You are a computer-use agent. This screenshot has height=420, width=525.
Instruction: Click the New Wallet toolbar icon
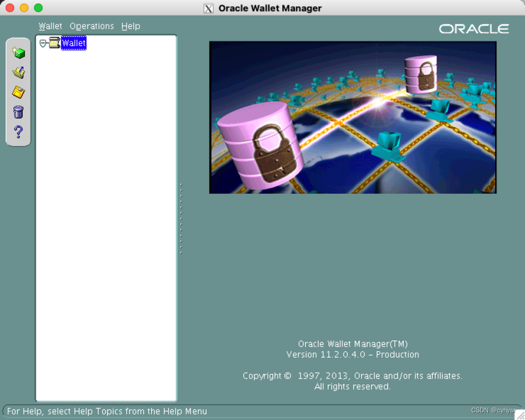click(19, 52)
